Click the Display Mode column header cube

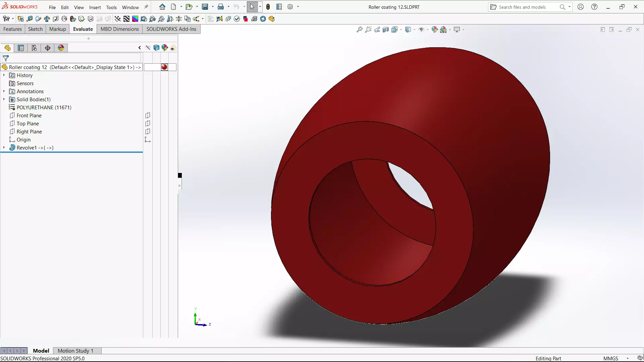[156, 48]
